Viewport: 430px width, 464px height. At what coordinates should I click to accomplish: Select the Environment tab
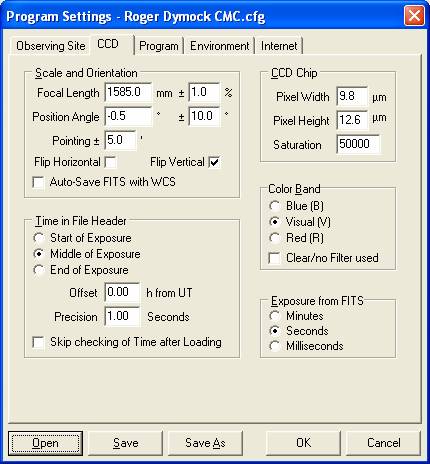[219, 46]
